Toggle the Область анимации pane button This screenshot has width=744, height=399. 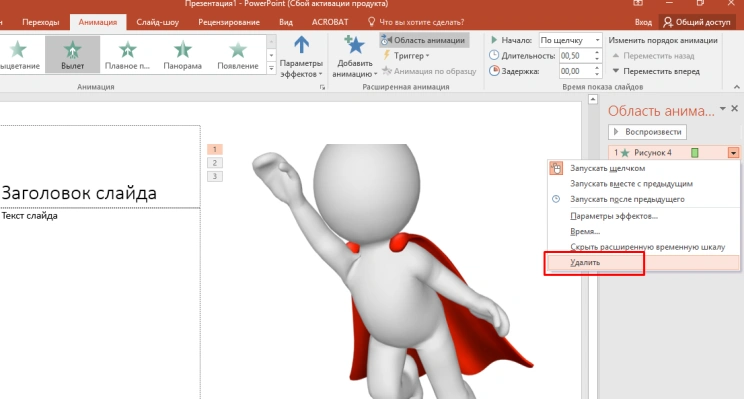424,40
